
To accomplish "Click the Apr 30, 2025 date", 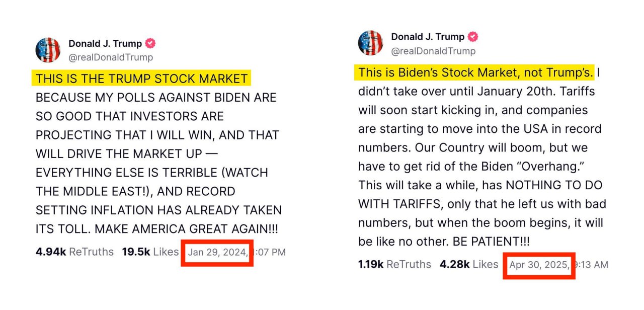I will 539,265.
